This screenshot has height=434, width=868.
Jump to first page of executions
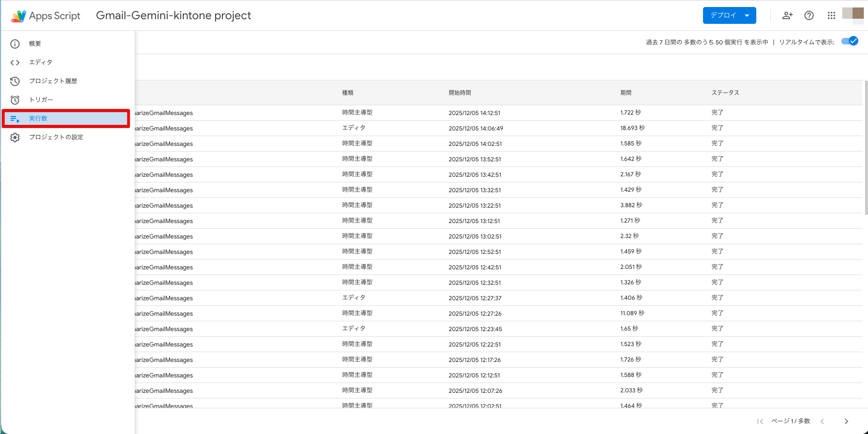tap(760, 421)
